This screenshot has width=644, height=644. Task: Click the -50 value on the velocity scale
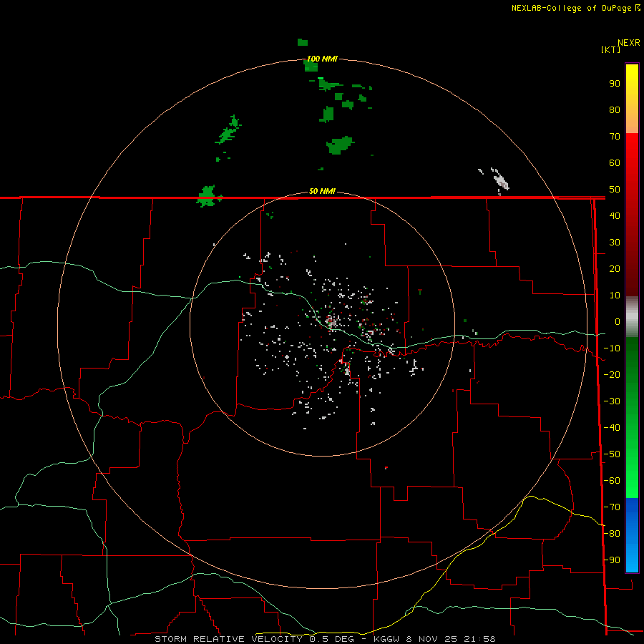(612, 454)
